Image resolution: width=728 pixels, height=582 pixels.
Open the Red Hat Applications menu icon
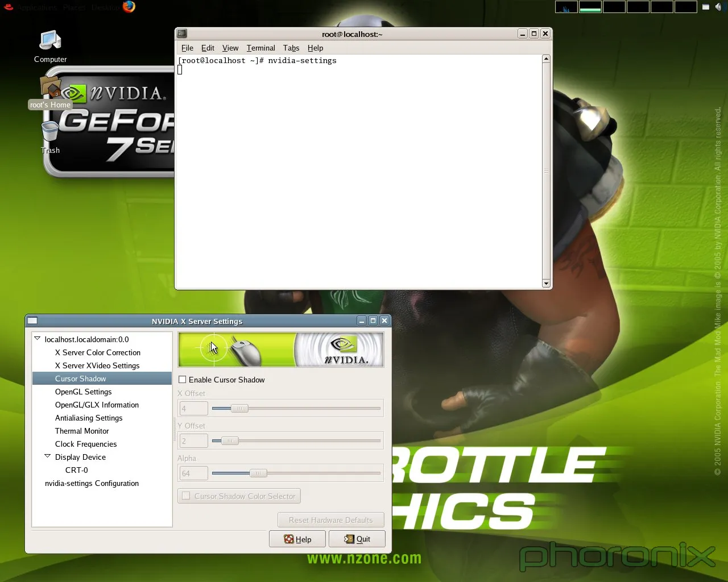click(x=9, y=7)
